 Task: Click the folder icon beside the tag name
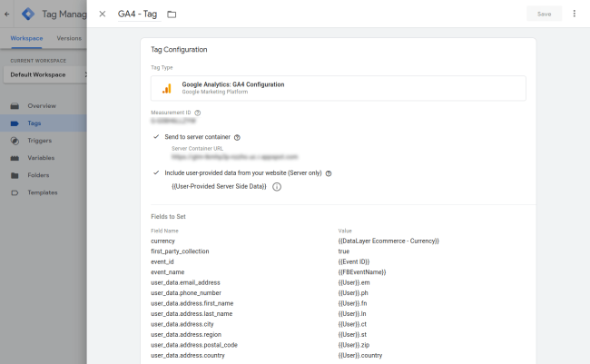click(172, 15)
